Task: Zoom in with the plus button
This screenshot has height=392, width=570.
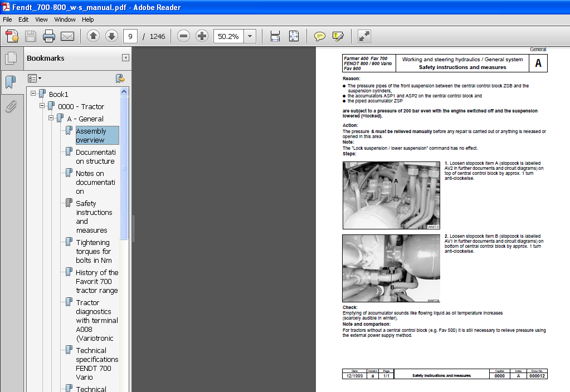Action: coord(202,36)
